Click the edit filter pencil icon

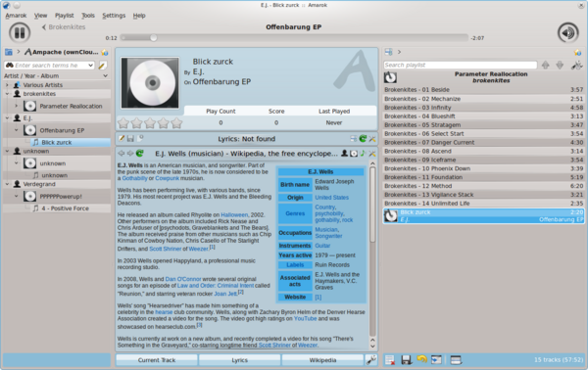(x=102, y=66)
